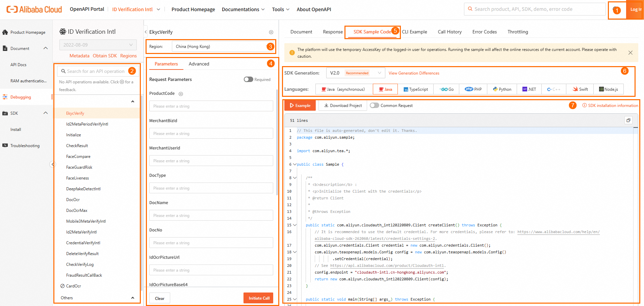This screenshot has height=306, width=644.
Task: Toggle the Common Request switch
Action: click(375, 105)
